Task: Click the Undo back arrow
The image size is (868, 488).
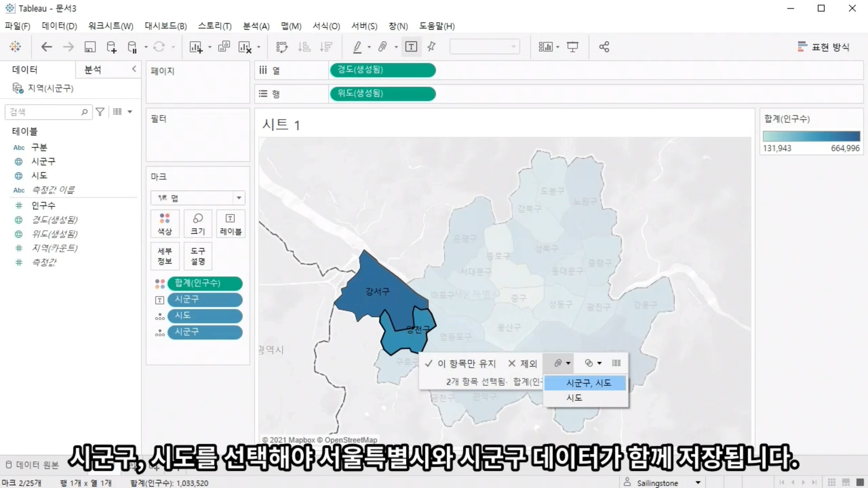Action: [47, 47]
